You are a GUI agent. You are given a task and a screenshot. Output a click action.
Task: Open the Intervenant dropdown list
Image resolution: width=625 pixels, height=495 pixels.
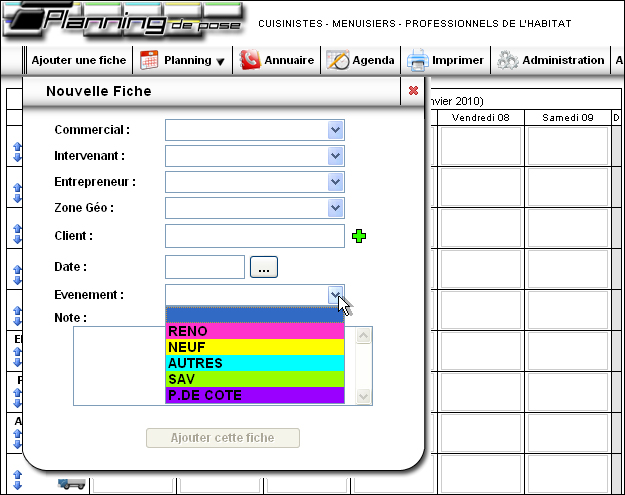[335, 156]
